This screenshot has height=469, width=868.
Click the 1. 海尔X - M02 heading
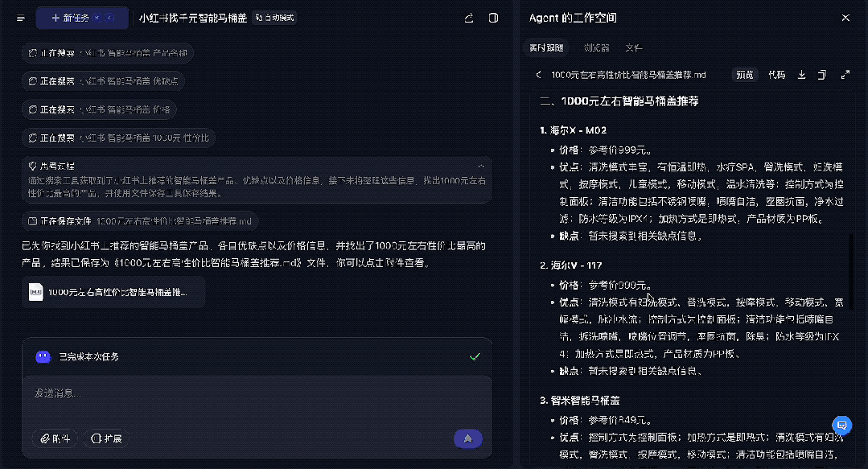click(573, 130)
